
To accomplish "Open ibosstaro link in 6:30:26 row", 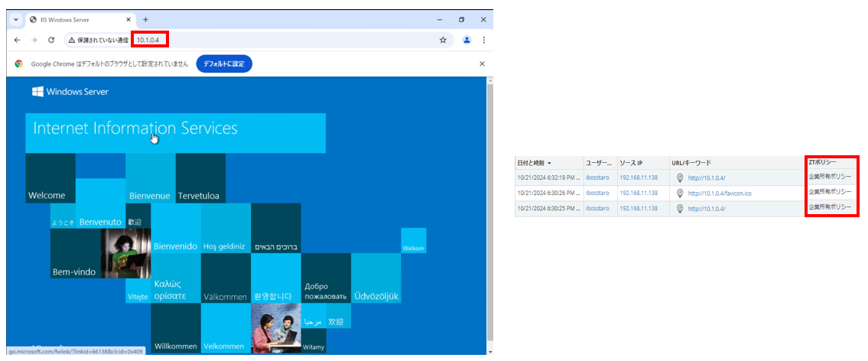I will point(597,194).
